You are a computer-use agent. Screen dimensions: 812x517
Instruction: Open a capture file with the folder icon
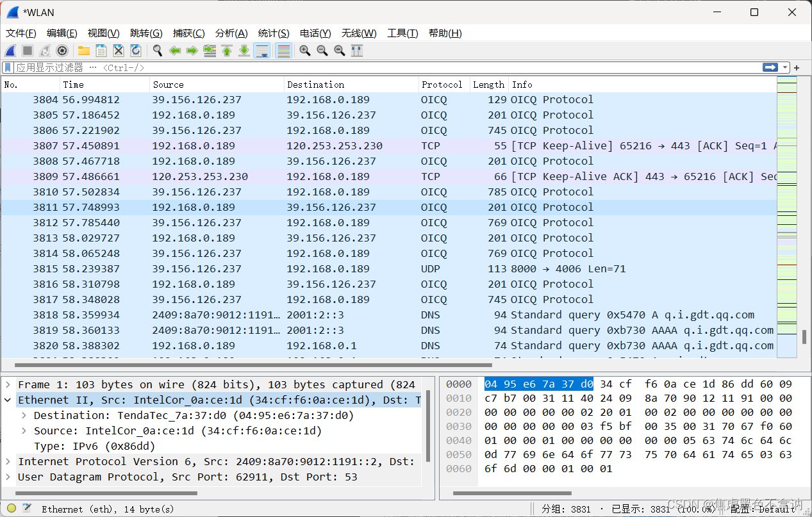click(84, 51)
